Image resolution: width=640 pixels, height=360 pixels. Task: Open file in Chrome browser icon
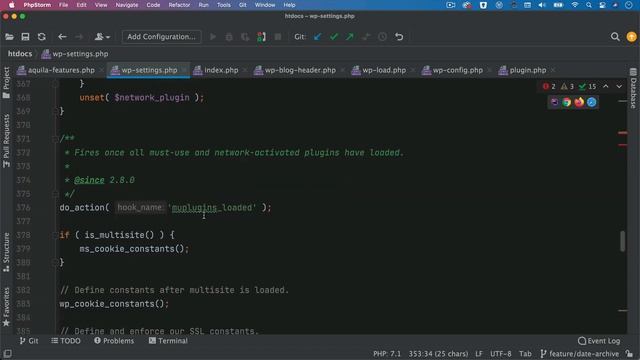567,102
